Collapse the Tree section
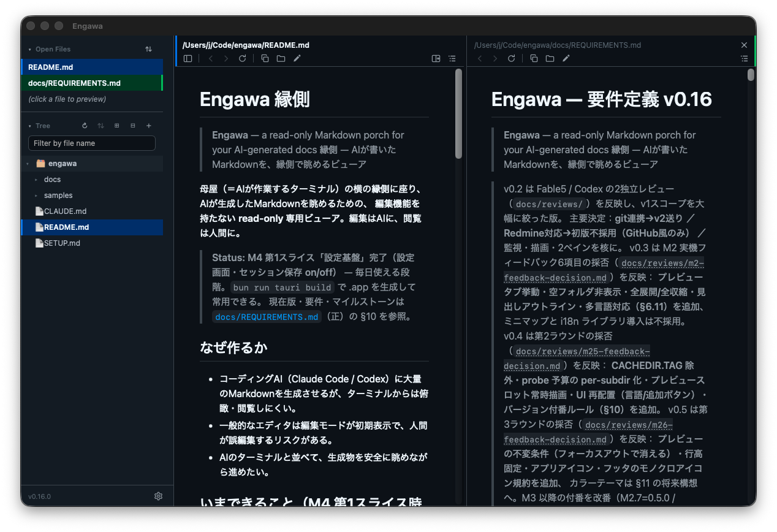Viewport: 777px width, 532px height. pos(30,126)
